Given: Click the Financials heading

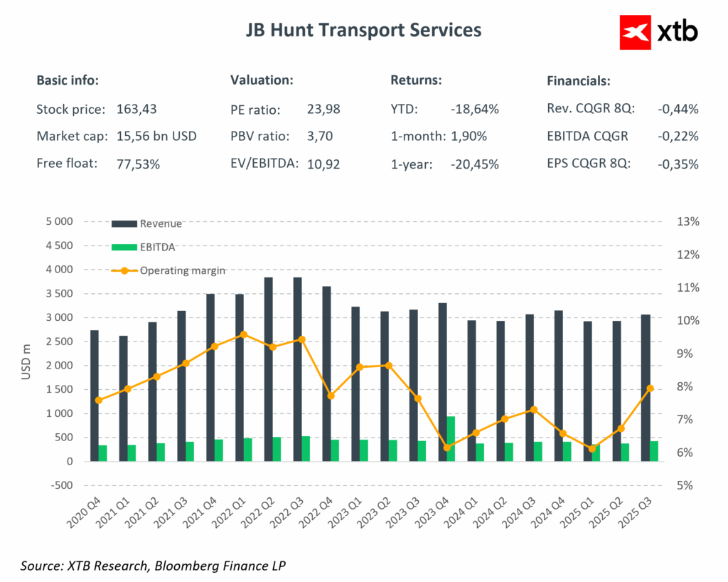Looking at the screenshot, I should (578, 80).
